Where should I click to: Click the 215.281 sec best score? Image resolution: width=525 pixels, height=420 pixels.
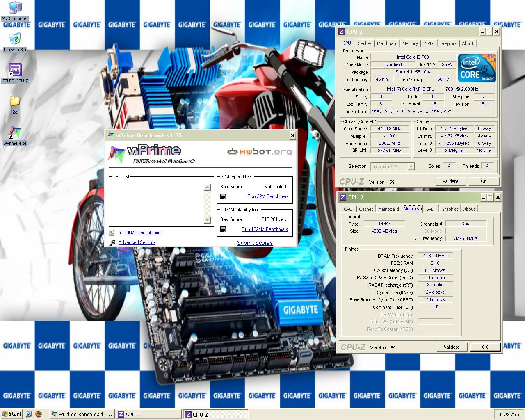point(274,219)
